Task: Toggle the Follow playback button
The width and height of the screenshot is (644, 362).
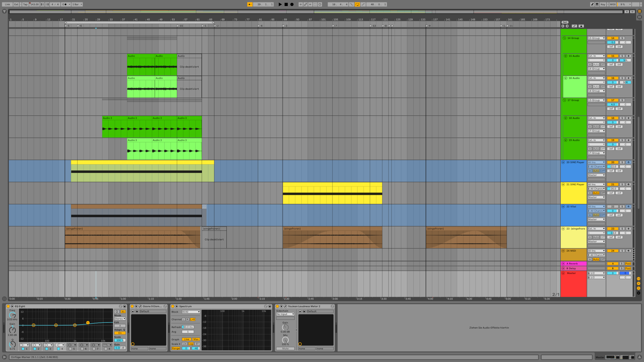Action: 250,4
